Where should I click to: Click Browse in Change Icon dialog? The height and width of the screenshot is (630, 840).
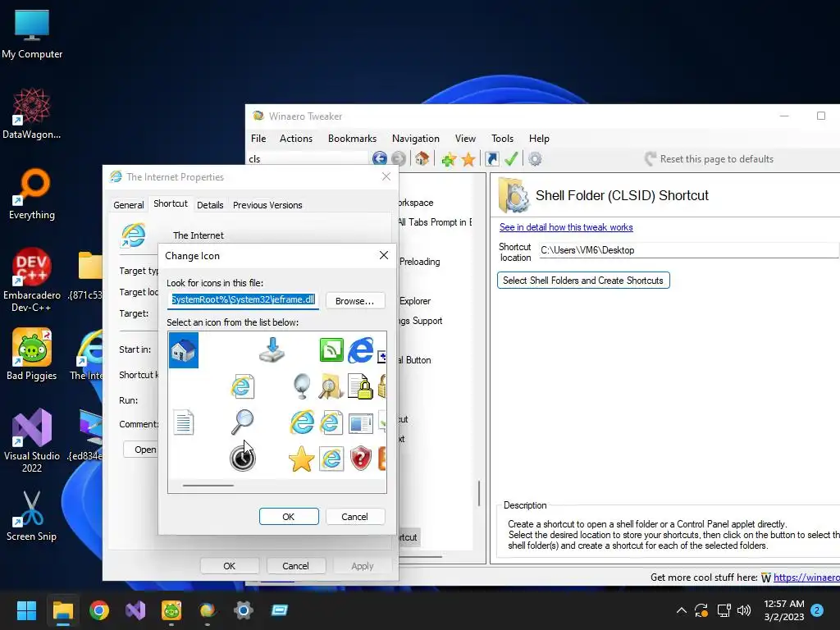(354, 300)
